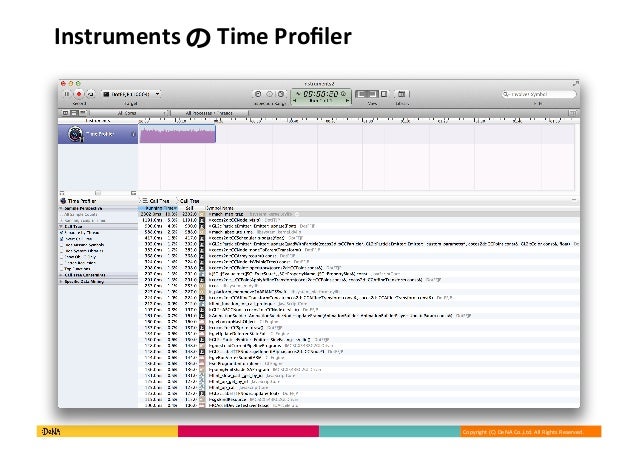The width and height of the screenshot is (638, 451).
Task: Expand the Specific Data Mining section
Action: pos(61,281)
